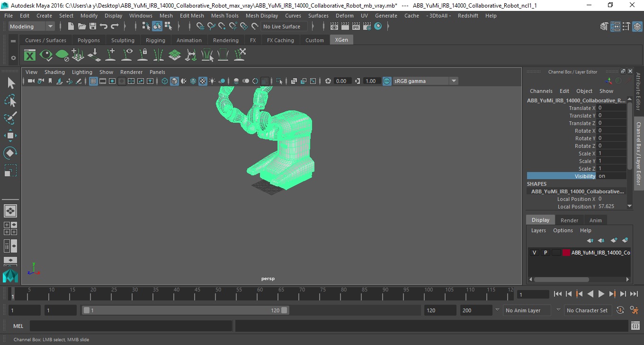Toggle layer playback P box

[x=545, y=253]
